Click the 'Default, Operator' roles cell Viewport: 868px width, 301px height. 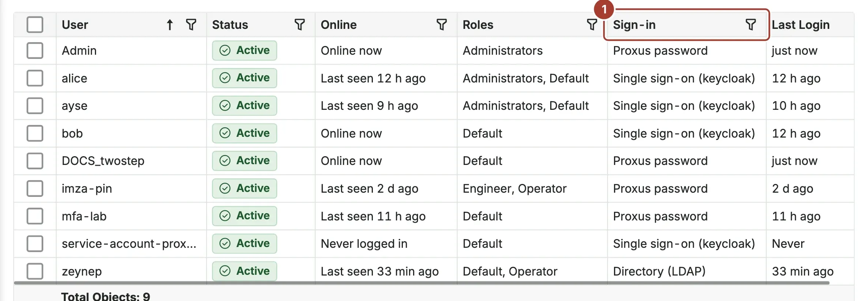point(510,272)
